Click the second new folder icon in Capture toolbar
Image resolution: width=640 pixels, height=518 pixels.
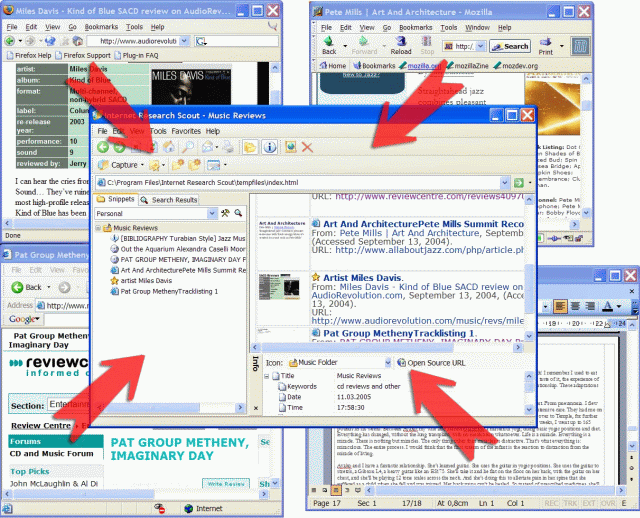point(194,165)
